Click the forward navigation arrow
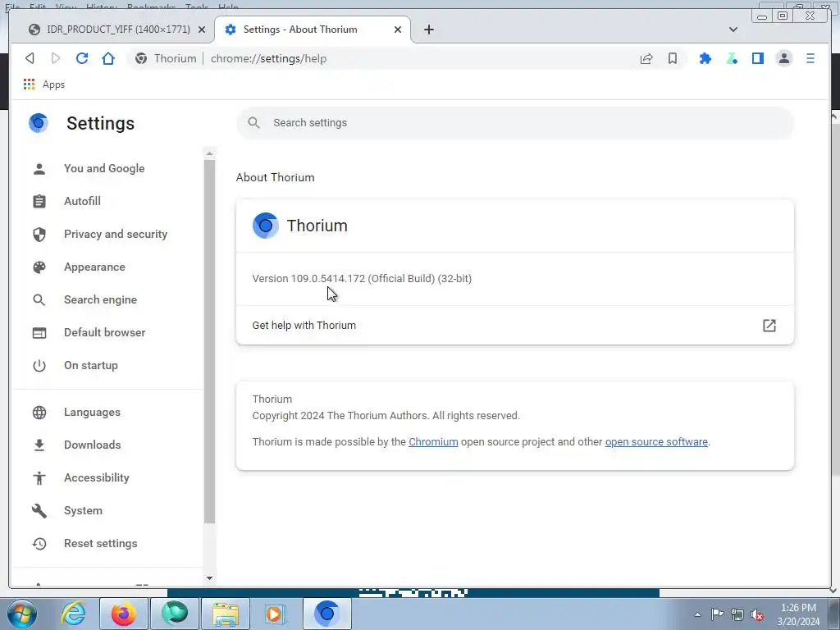Screen dimensions: 840x630 pyautogui.click(x=56, y=58)
